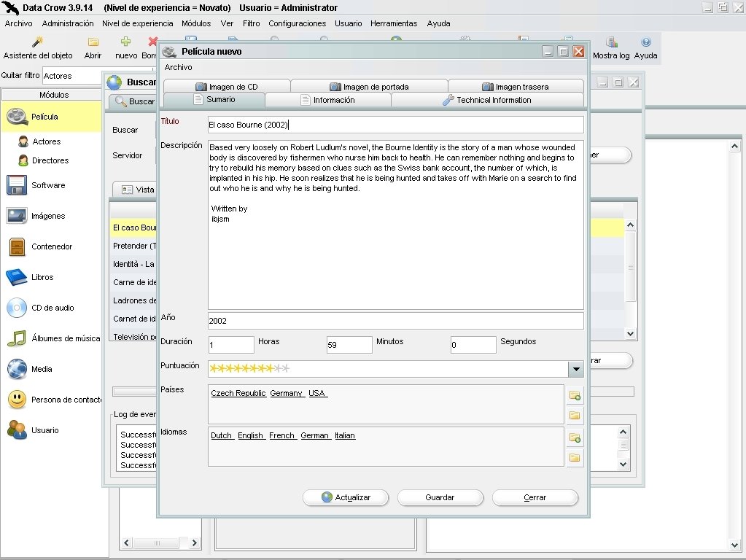This screenshot has width=746, height=560.
Task: Click the Año input field
Action: 396,321
